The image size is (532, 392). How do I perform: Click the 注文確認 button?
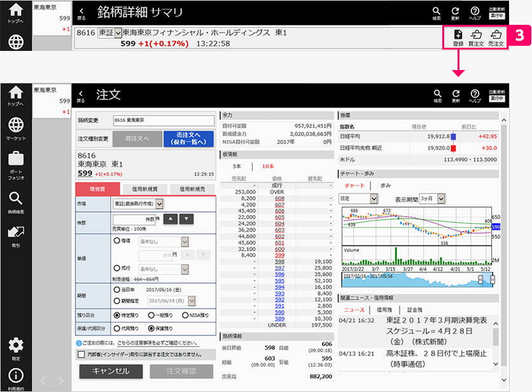[181, 371]
